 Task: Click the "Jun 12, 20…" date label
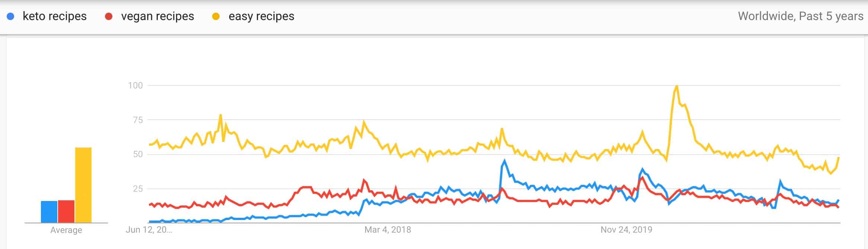click(x=149, y=230)
